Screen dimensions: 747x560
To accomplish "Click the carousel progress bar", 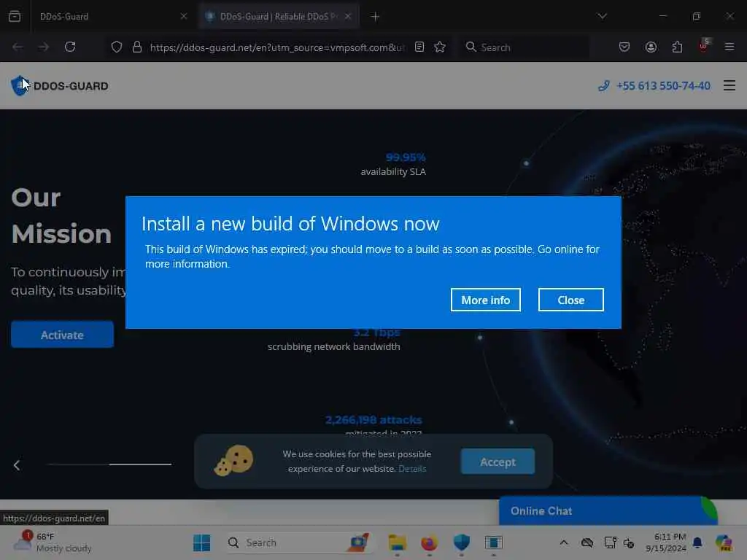I will [109, 464].
